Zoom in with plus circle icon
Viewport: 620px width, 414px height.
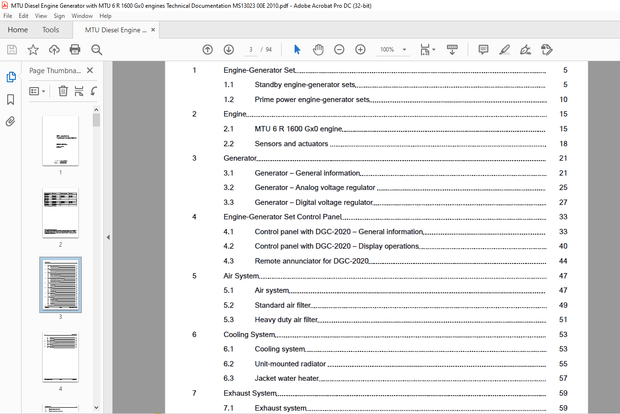tap(360, 49)
